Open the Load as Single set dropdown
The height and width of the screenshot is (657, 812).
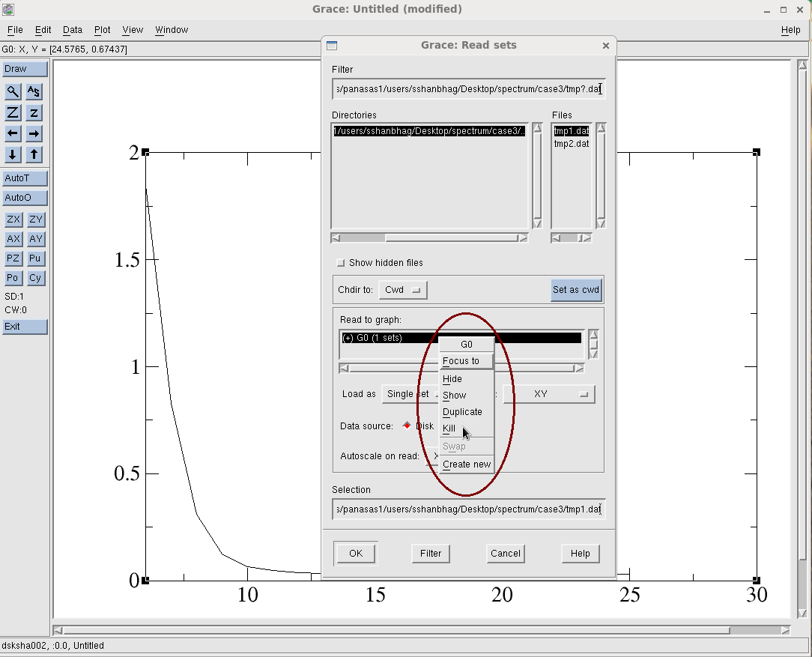point(408,393)
